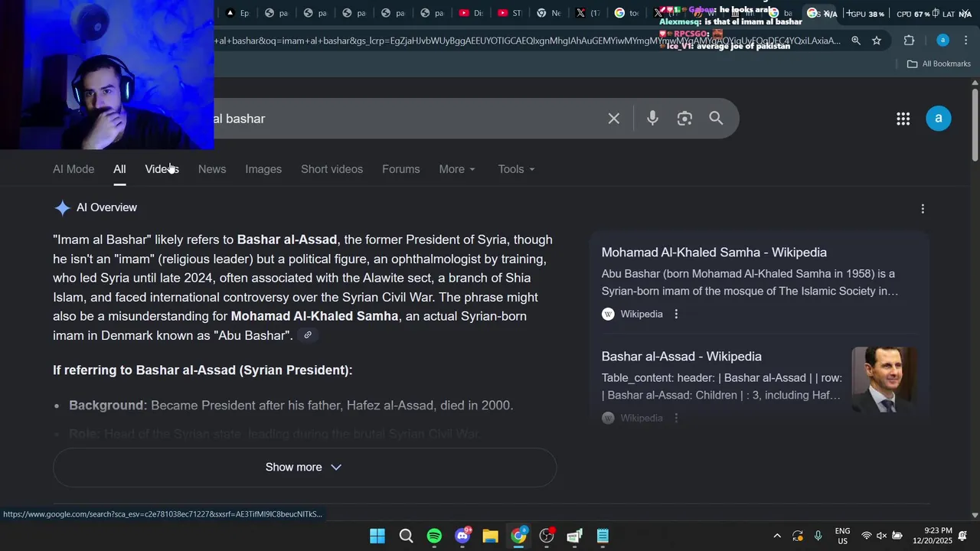Switch to the Images tab
The image size is (980, 551).
pyautogui.click(x=263, y=169)
